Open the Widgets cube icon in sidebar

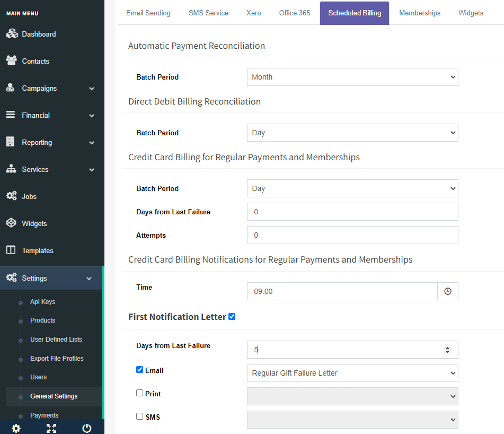[x=11, y=223]
